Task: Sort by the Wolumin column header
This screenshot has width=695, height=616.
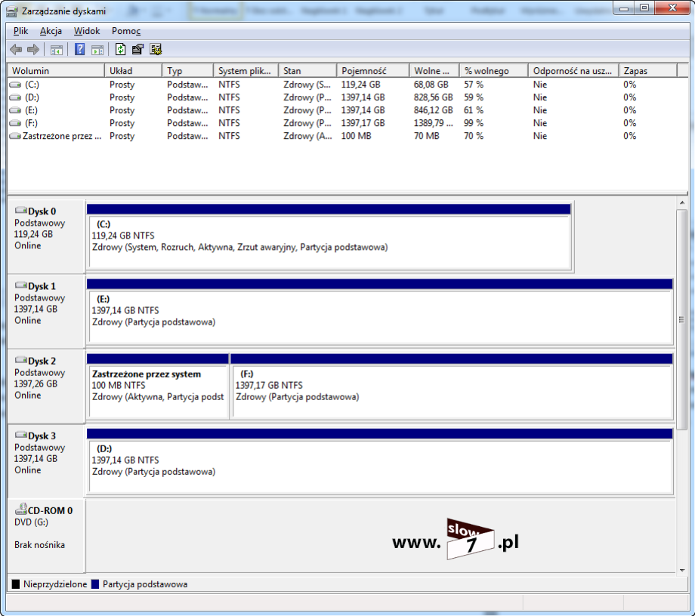Action: tap(56, 71)
